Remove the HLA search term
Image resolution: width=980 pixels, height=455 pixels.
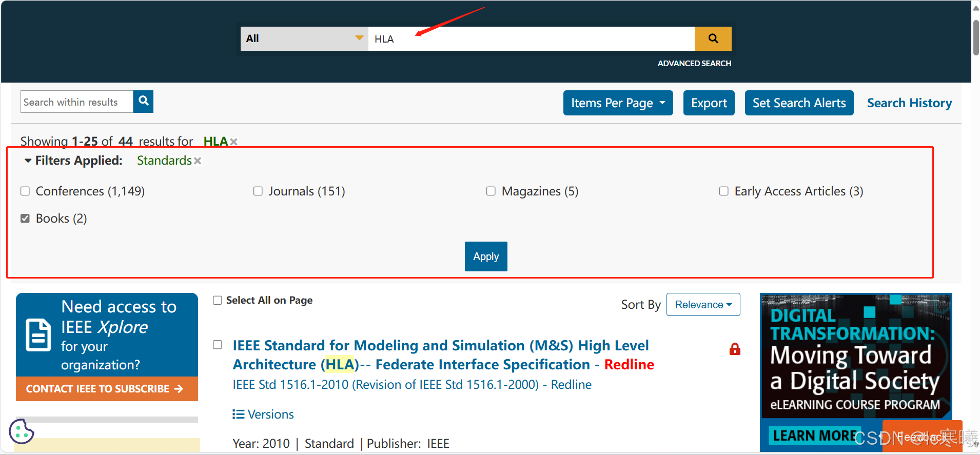click(x=234, y=142)
